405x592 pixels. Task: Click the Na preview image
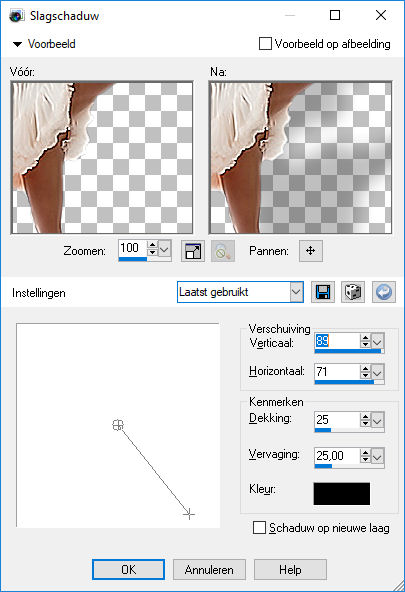[300, 157]
